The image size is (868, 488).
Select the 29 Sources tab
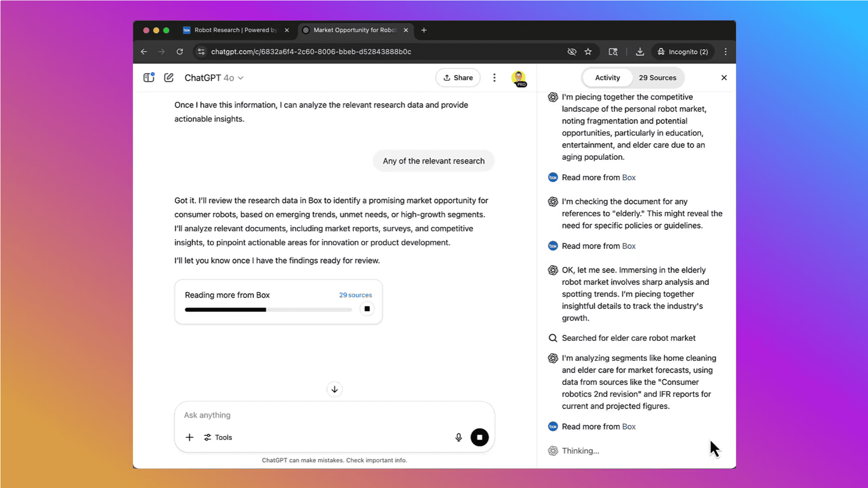click(657, 77)
